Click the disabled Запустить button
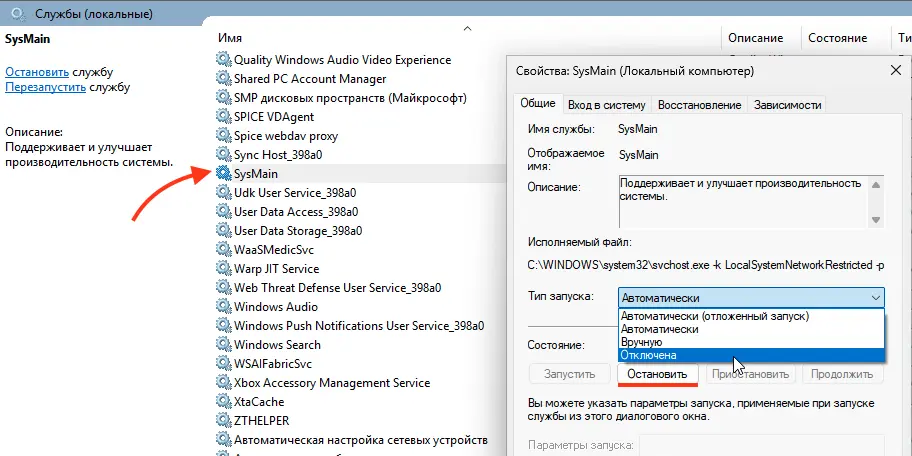Screen dimensions: 912x456 (569, 374)
